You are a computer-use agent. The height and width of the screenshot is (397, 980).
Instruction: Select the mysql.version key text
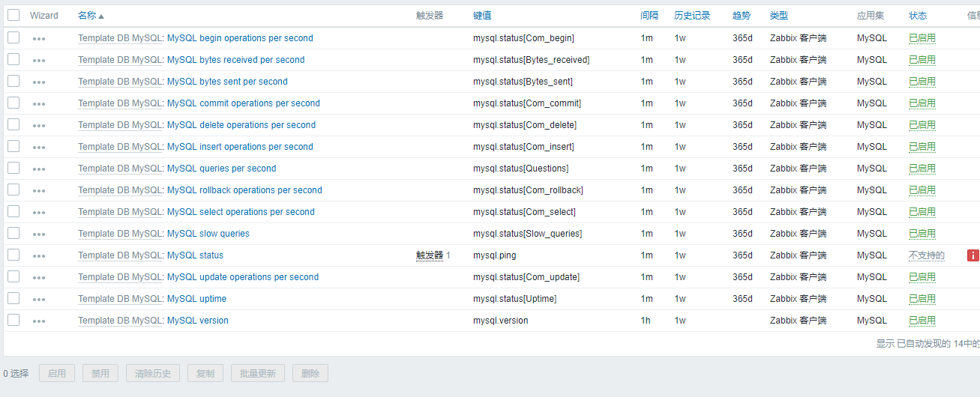point(501,321)
